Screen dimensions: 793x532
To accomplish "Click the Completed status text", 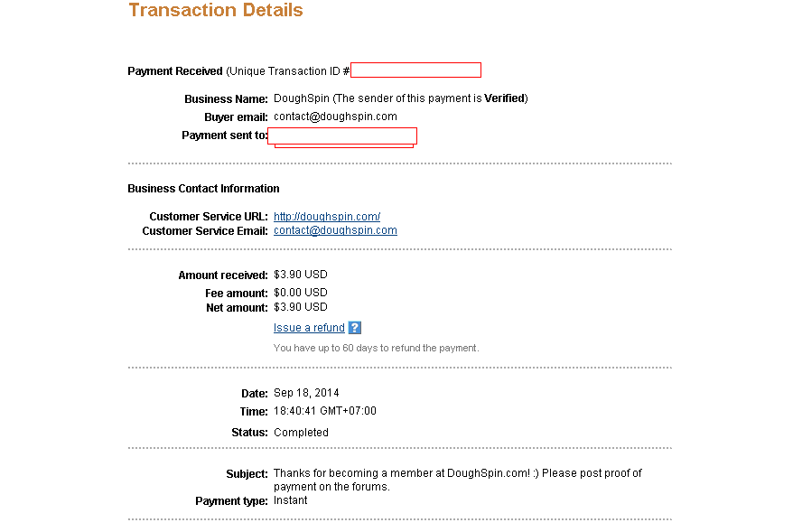I will pos(301,433).
